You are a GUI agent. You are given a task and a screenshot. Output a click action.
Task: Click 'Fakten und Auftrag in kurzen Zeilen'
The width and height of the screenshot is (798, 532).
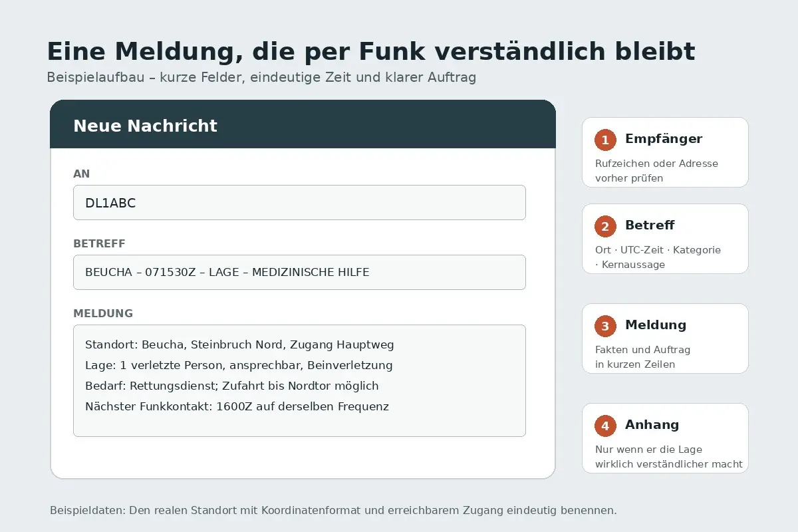(x=643, y=357)
